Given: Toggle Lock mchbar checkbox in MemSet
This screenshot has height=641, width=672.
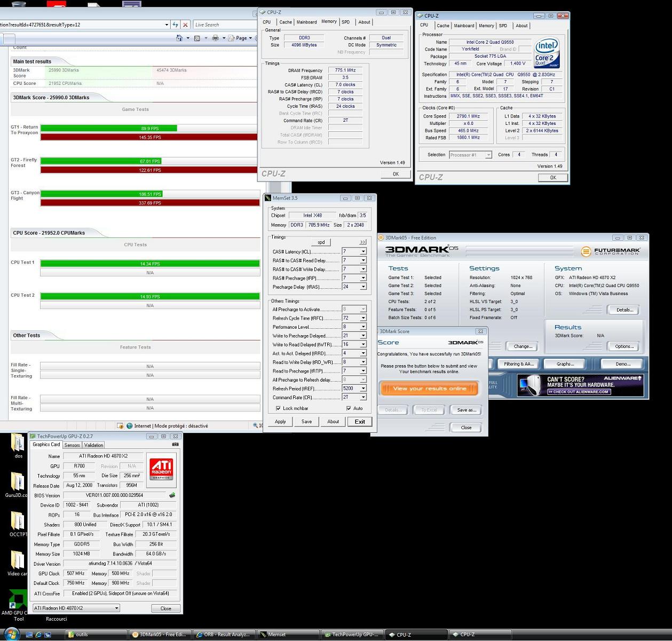Looking at the screenshot, I should tap(278, 408).
